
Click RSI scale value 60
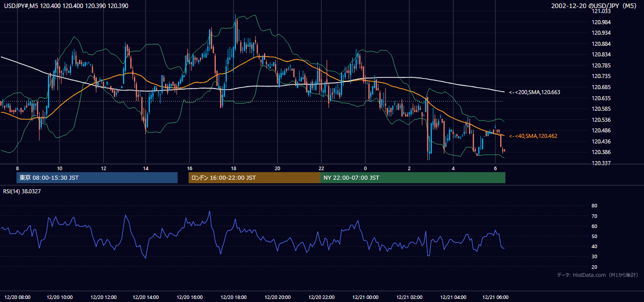point(594,226)
